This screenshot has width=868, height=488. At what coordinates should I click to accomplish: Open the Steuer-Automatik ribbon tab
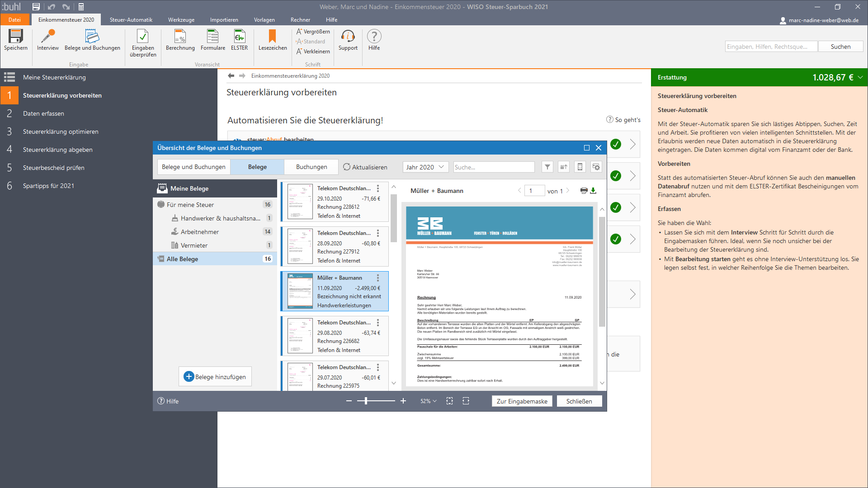click(131, 20)
